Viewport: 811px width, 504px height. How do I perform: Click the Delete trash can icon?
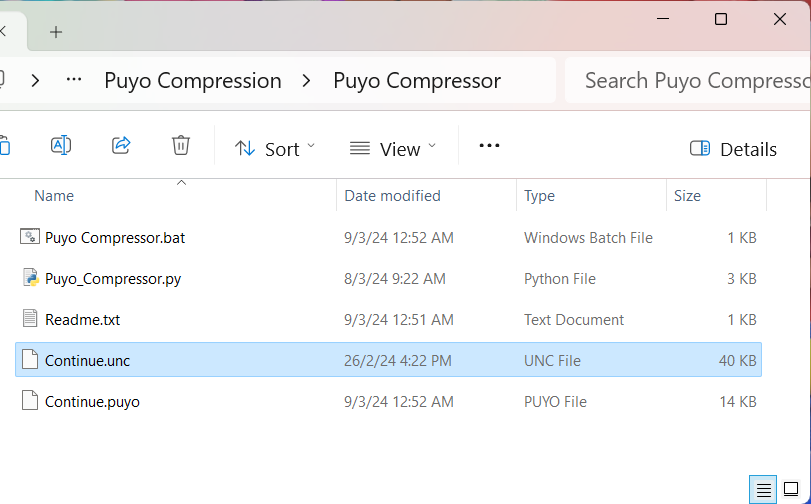[x=181, y=145]
